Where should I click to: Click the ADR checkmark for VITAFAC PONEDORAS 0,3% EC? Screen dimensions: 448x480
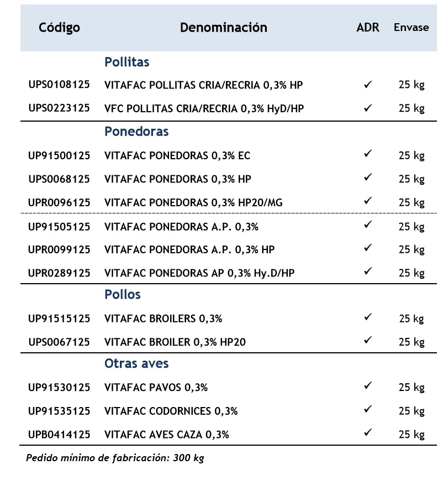tap(367, 153)
